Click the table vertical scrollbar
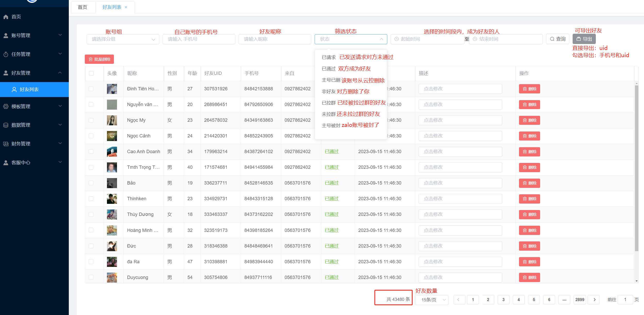Viewport: 644px width, 315px height. click(637, 167)
